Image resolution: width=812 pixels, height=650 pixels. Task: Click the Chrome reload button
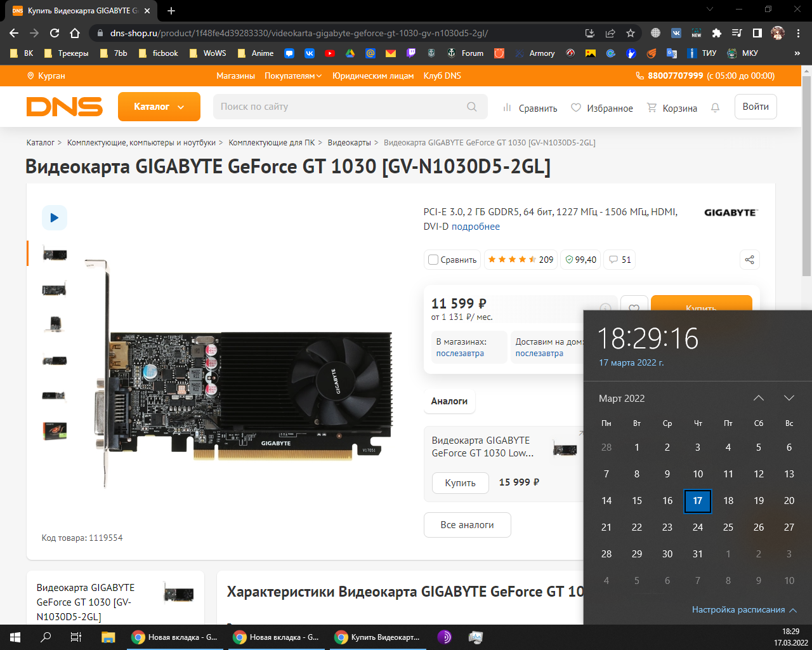55,33
